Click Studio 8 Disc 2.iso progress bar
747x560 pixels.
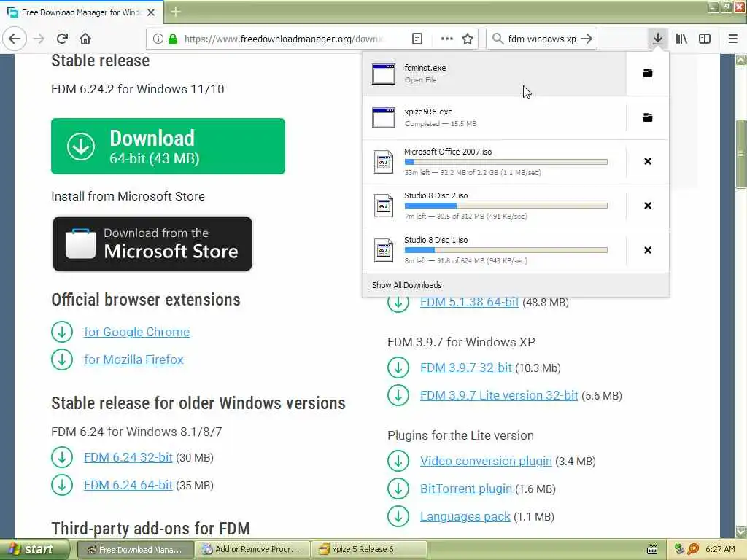[506, 206]
